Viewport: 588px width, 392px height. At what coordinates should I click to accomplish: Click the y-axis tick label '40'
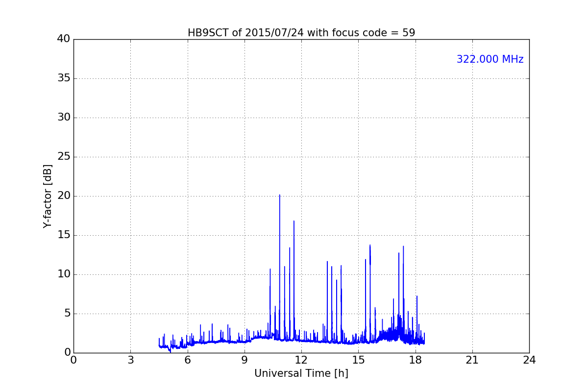coord(64,39)
